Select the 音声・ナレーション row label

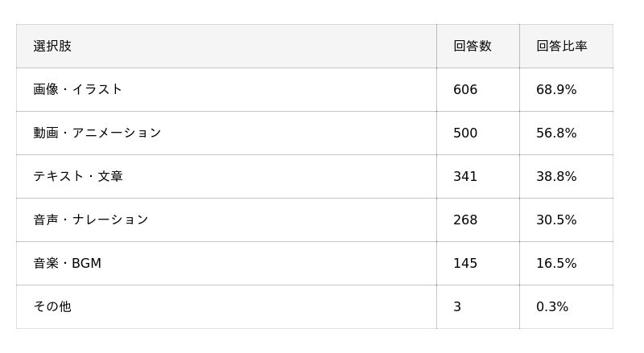(91, 220)
